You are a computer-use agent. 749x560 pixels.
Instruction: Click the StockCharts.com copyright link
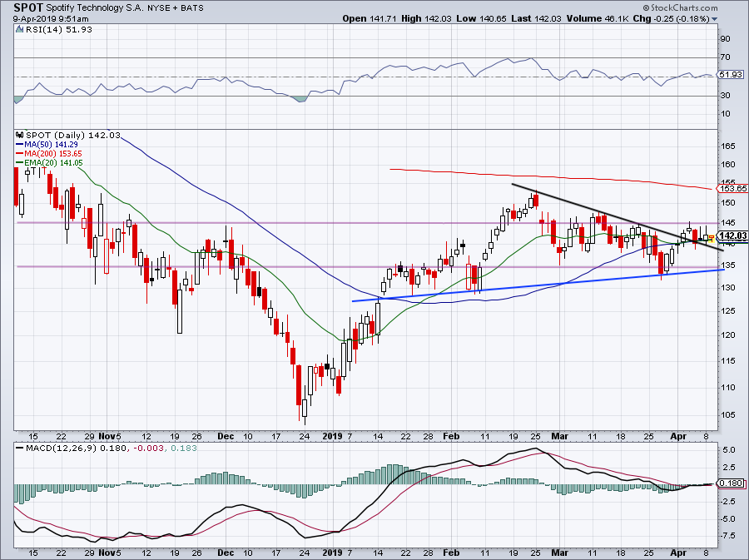[x=680, y=7]
